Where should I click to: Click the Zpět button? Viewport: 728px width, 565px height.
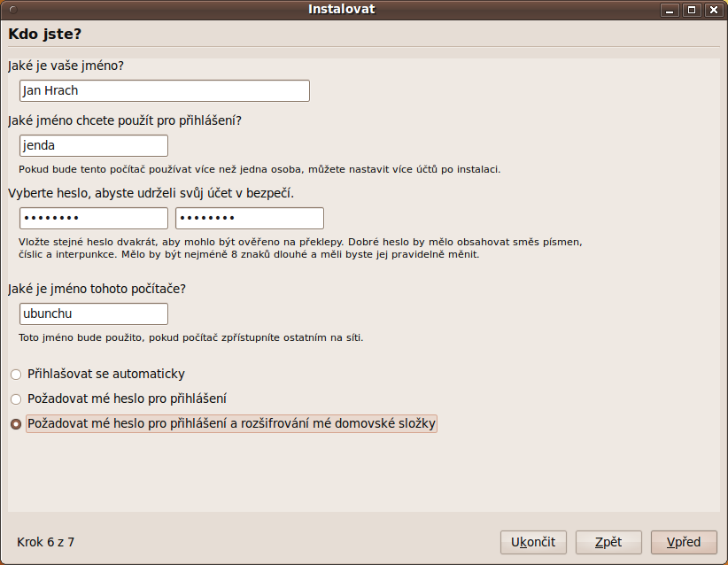(608, 542)
